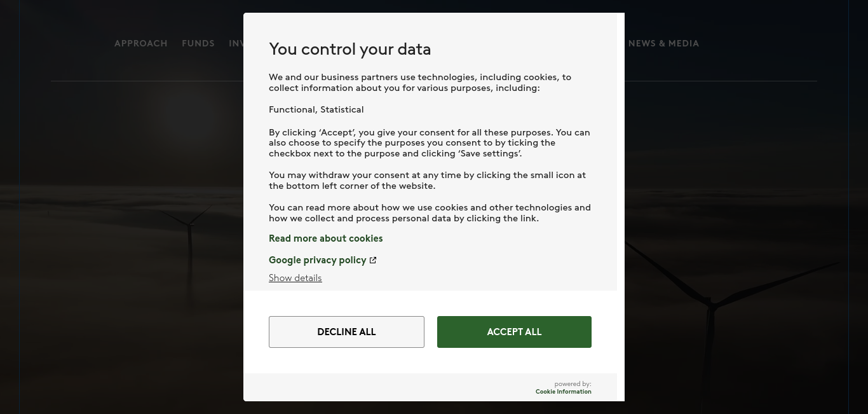
Task: Open the NEWS & MEDIA menu item
Action: 663,43
